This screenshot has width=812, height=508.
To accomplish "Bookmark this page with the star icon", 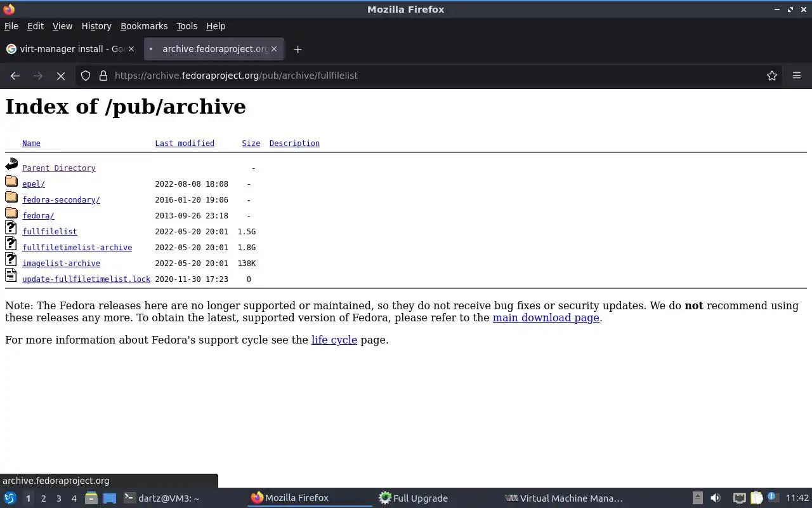I will (772, 76).
